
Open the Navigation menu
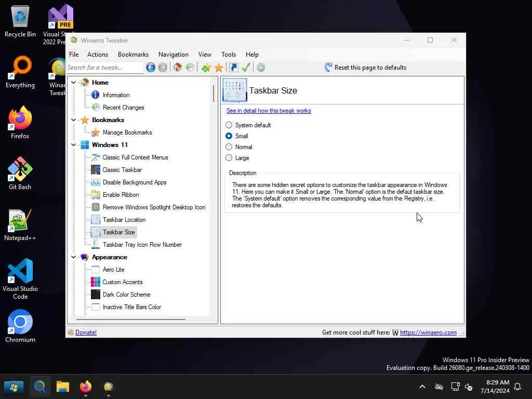click(x=173, y=55)
